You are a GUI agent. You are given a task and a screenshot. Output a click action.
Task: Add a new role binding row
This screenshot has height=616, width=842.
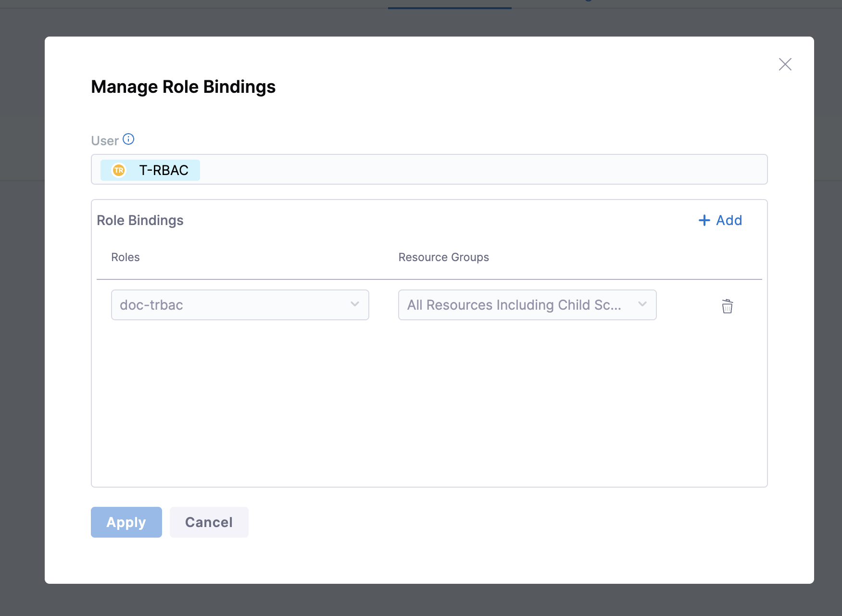coord(729,220)
